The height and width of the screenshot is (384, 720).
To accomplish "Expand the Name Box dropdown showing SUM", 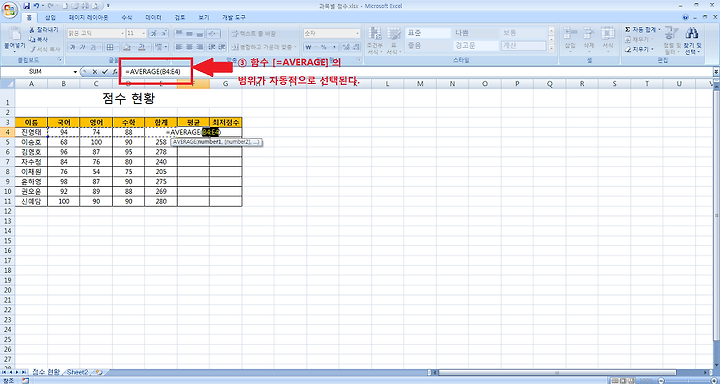I will coord(75,72).
